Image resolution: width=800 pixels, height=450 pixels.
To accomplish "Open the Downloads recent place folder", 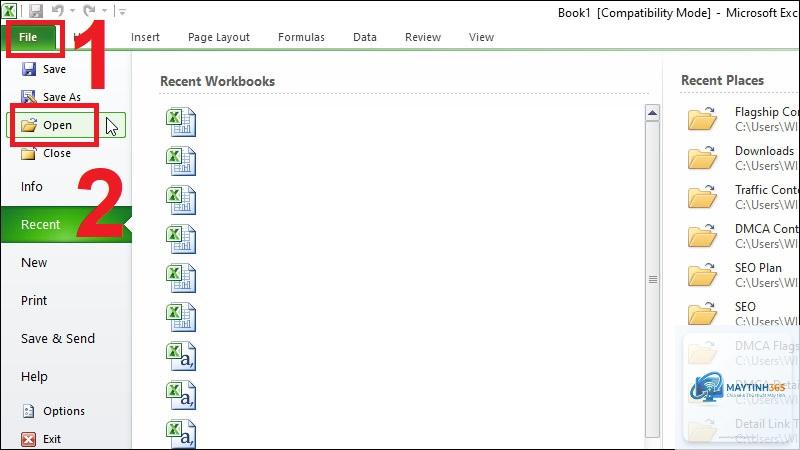I will pos(702,158).
